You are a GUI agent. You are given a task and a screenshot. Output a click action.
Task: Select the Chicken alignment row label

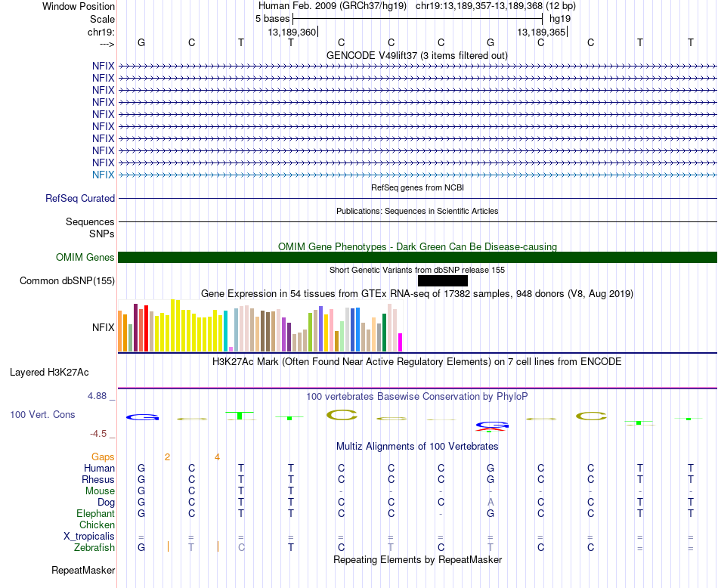pyautogui.click(x=97, y=525)
